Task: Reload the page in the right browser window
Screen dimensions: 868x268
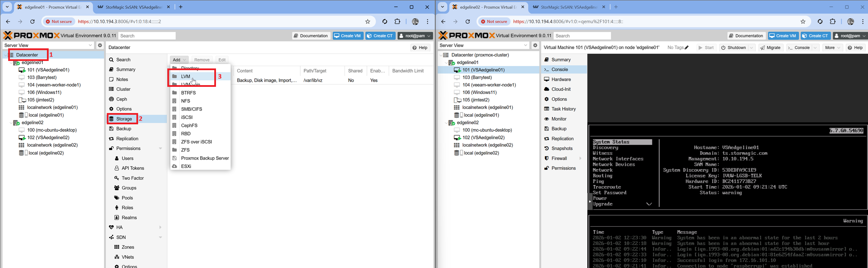Action: [x=468, y=21]
